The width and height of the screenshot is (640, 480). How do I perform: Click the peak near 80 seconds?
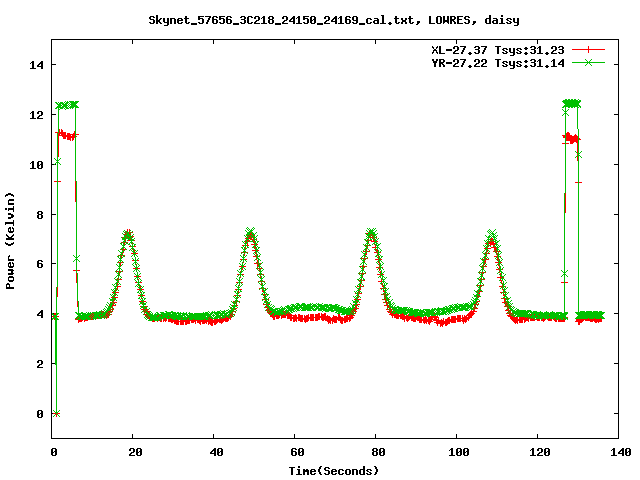(371, 233)
